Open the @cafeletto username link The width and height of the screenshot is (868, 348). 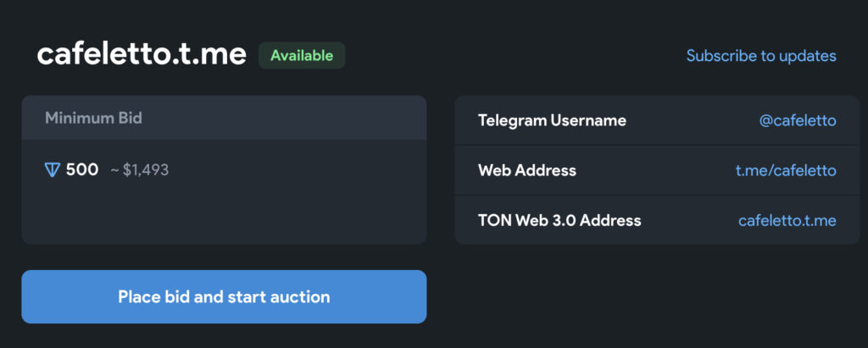(x=798, y=120)
